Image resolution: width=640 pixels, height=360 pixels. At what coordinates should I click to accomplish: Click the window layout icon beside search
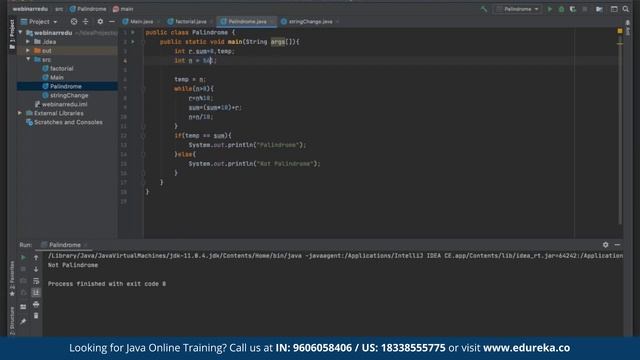(x=614, y=9)
